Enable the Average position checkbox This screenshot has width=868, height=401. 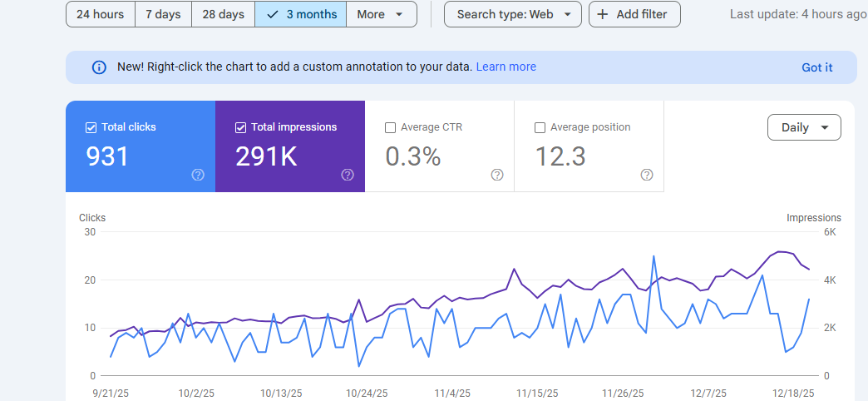click(x=540, y=127)
